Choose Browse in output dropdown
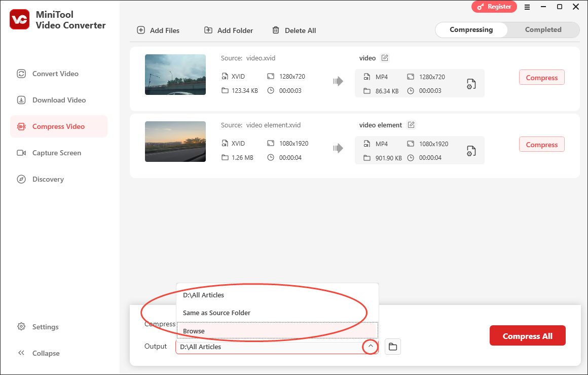This screenshot has width=588, height=375. [x=277, y=331]
